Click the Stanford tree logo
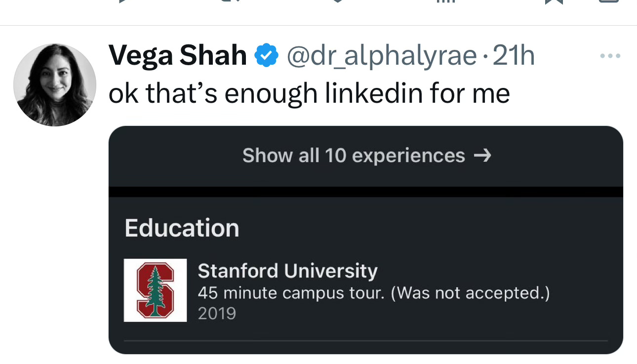Image resolution: width=637 pixels, height=364 pixels. (x=155, y=290)
